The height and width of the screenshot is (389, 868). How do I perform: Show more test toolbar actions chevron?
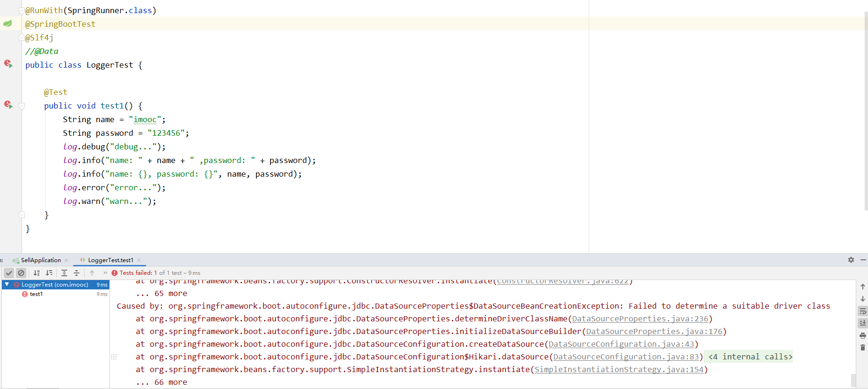click(x=105, y=273)
